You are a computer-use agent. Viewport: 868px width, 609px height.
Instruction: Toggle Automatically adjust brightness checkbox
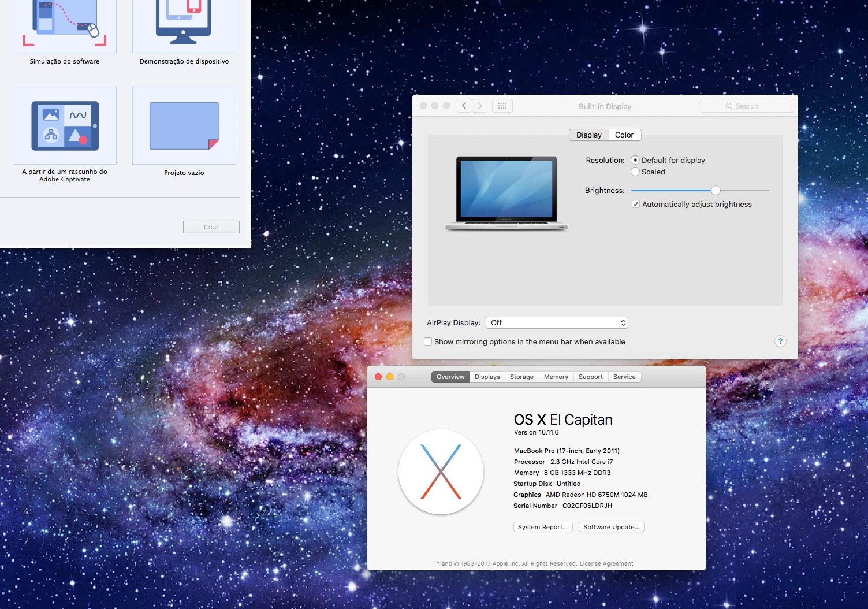point(636,204)
